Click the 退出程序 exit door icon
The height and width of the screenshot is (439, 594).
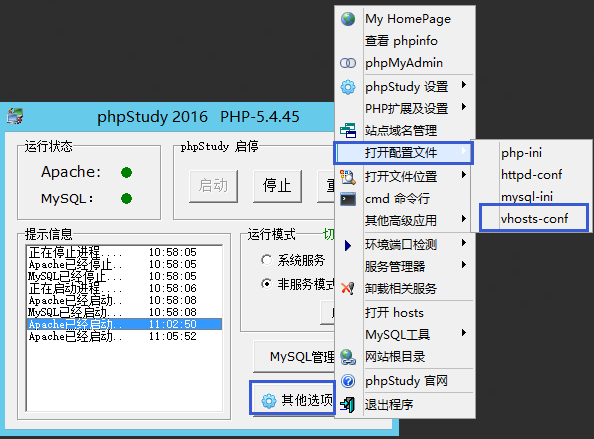click(348, 405)
